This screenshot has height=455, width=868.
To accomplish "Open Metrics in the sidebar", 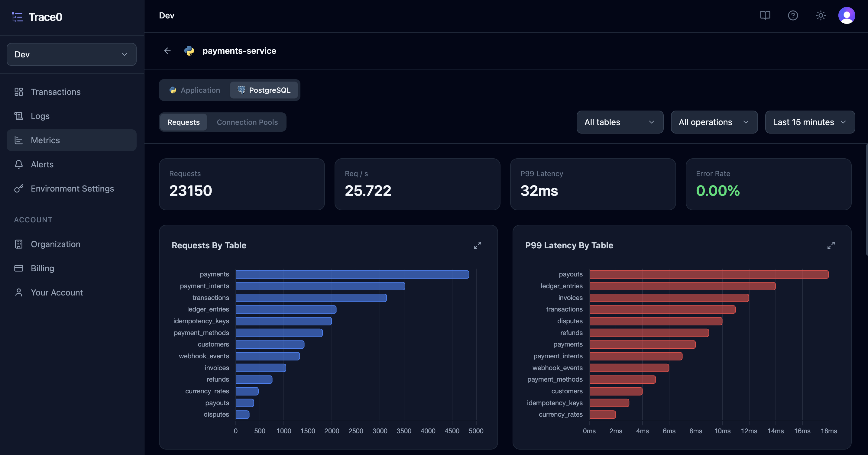I will (x=71, y=140).
